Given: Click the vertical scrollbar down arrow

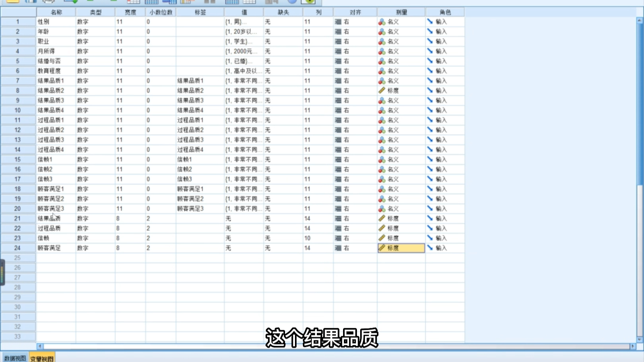Looking at the screenshot, I should pos(640,340).
